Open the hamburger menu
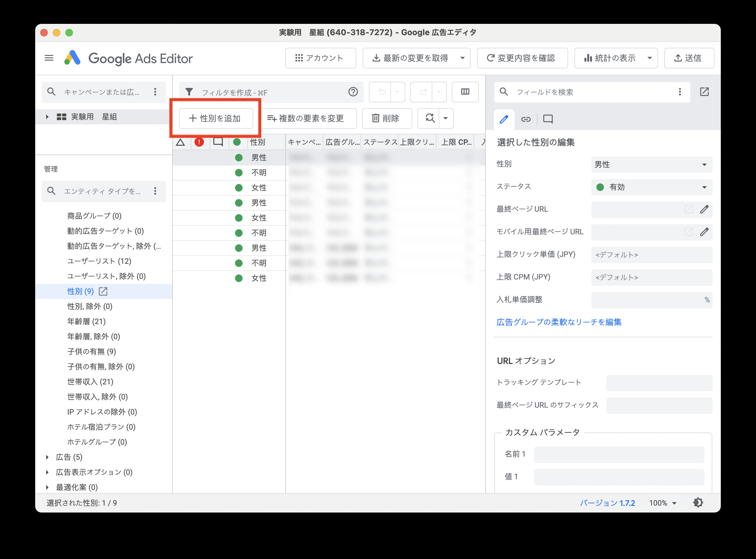This screenshot has height=559, width=756. click(49, 58)
